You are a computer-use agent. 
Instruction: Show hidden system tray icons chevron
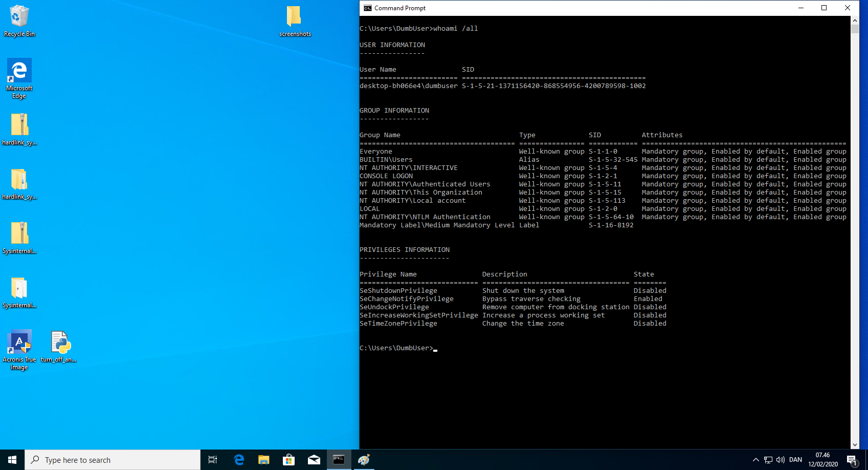click(755, 460)
